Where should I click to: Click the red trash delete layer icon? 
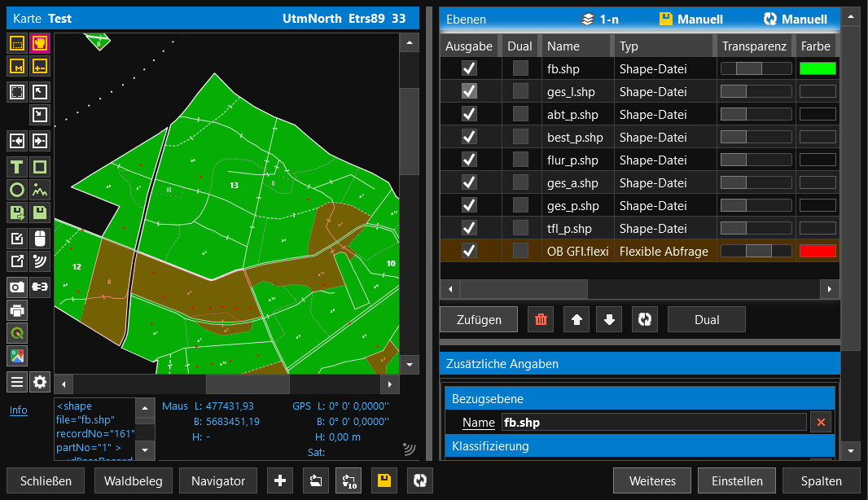(541, 320)
